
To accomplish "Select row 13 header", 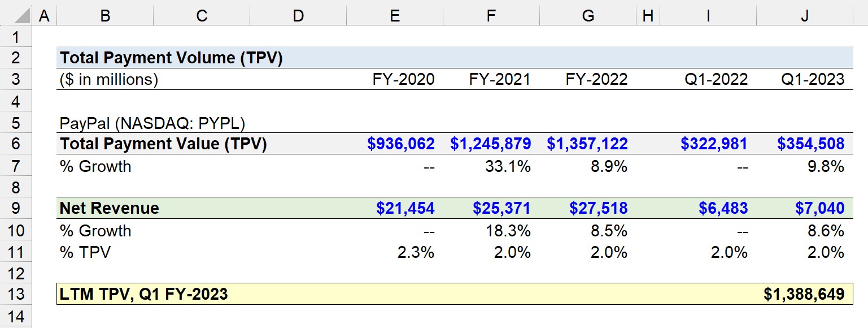I will click(x=16, y=294).
